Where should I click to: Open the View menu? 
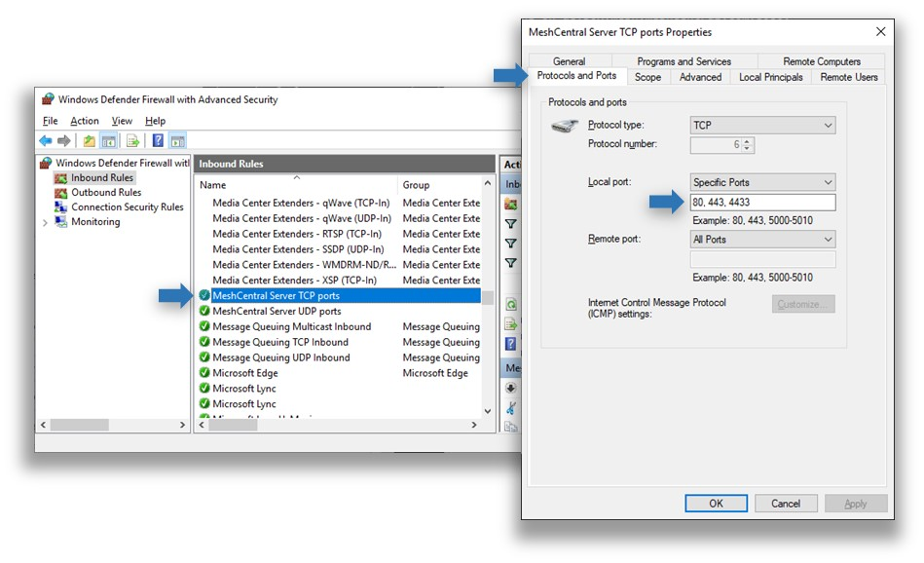pyautogui.click(x=122, y=121)
